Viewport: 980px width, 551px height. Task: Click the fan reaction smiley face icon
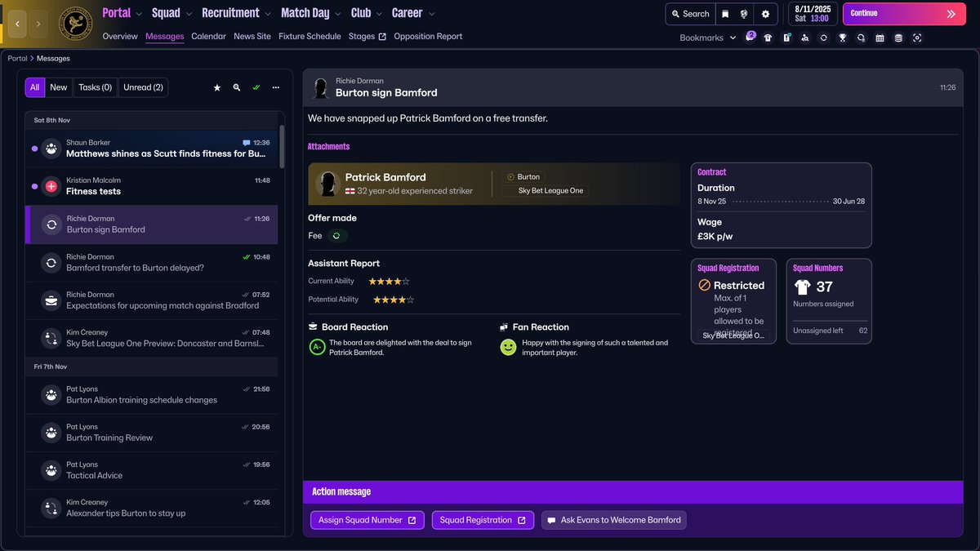pyautogui.click(x=508, y=347)
